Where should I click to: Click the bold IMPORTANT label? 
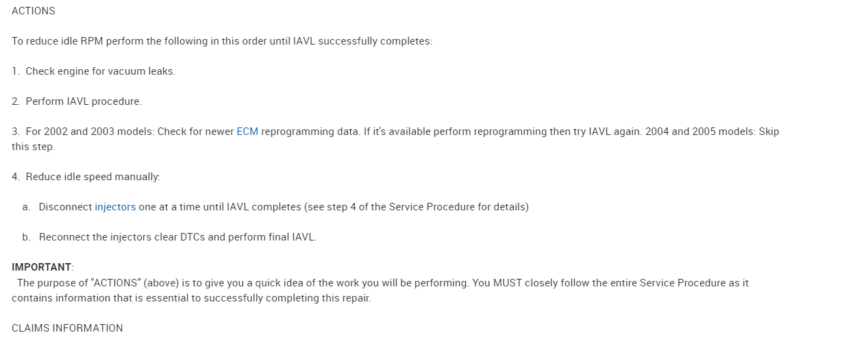[42, 267]
